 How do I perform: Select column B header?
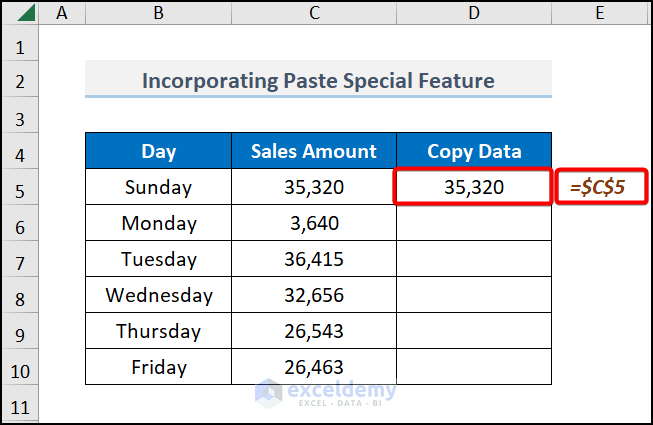point(158,14)
